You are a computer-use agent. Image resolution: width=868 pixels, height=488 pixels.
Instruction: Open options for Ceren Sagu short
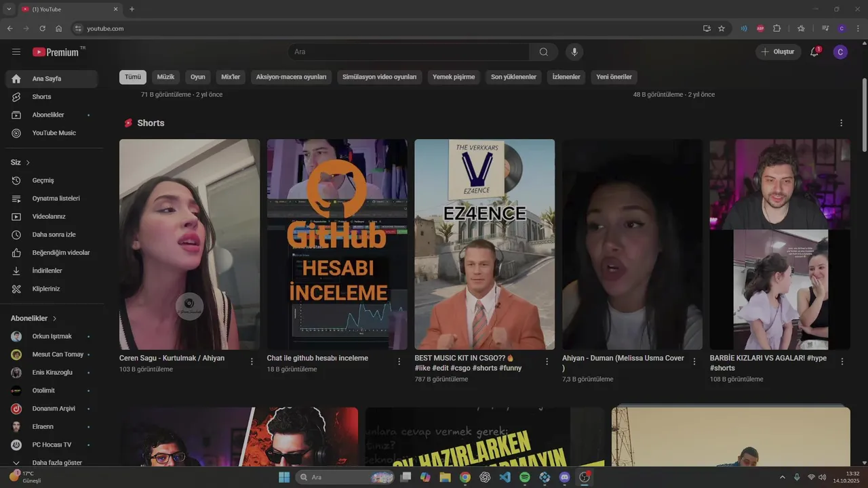pos(252,362)
